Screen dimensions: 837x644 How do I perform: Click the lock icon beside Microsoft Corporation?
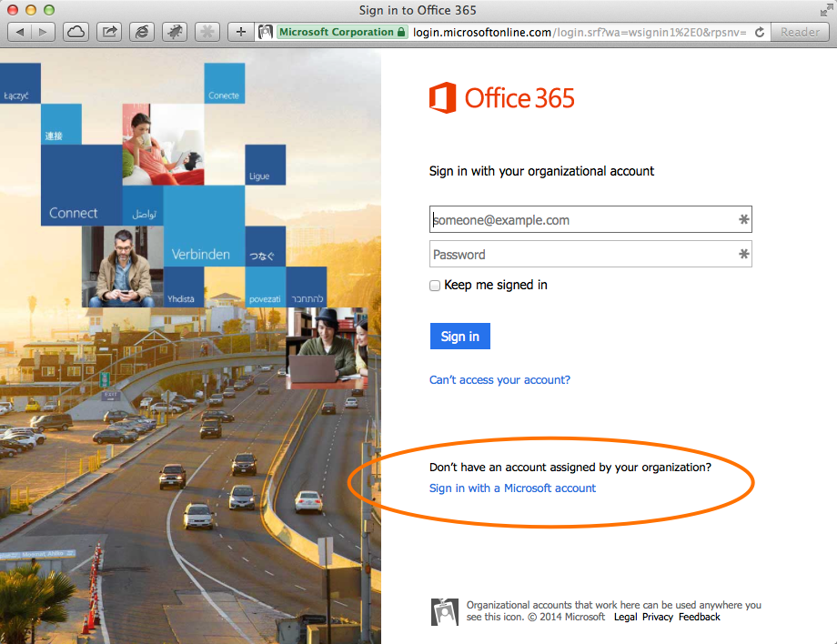[400, 31]
